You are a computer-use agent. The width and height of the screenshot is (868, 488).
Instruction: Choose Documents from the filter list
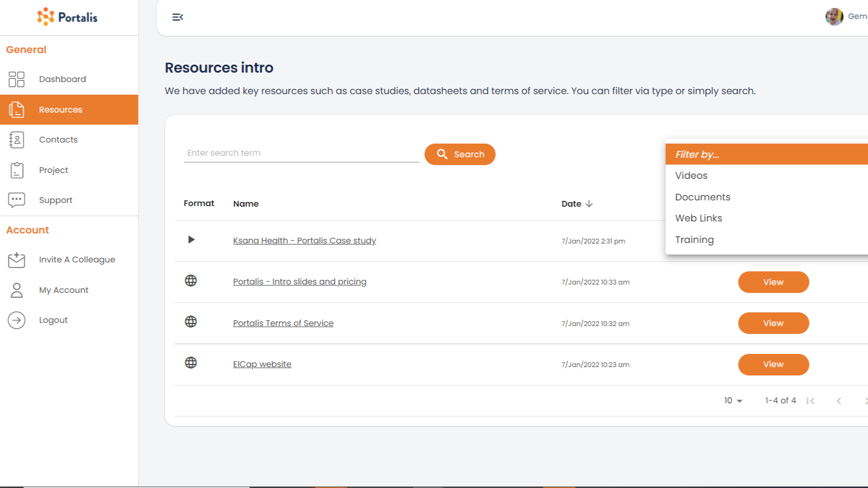click(x=702, y=197)
